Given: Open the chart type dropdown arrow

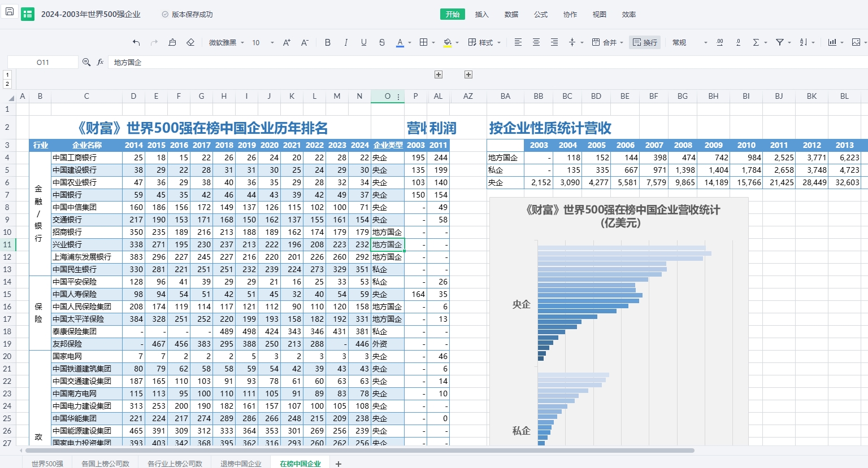Looking at the screenshot, I should (842, 42).
